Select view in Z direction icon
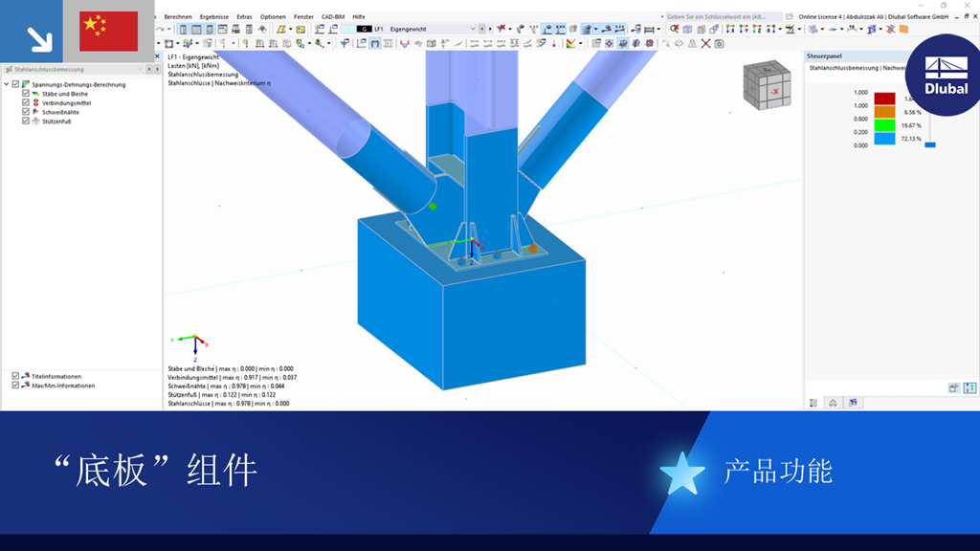980x551 pixels. click(x=757, y=29)
